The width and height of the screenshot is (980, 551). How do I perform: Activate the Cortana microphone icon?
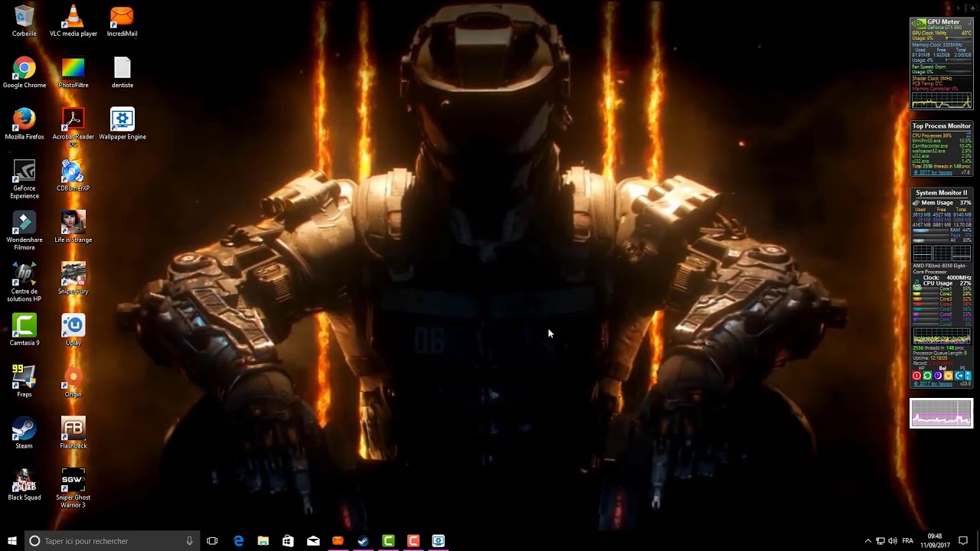tap(189, 541)
